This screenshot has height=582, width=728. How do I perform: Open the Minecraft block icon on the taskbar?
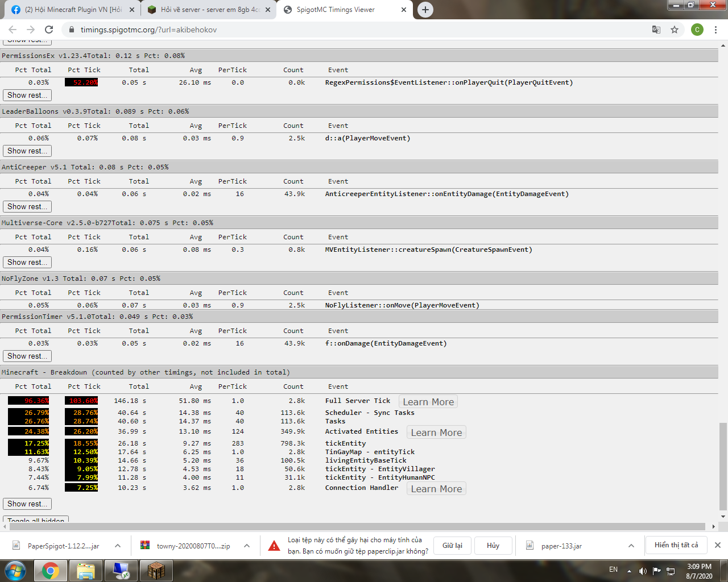(156, 571)
